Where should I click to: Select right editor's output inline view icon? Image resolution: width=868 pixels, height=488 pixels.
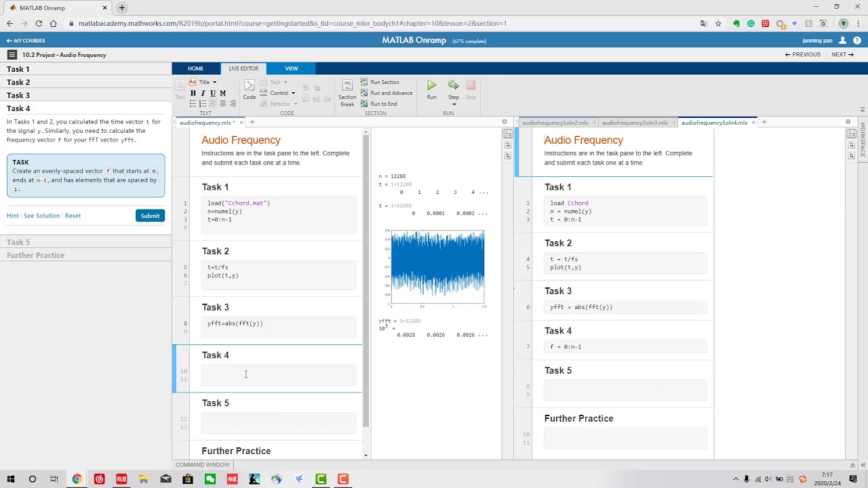point(850,145)
